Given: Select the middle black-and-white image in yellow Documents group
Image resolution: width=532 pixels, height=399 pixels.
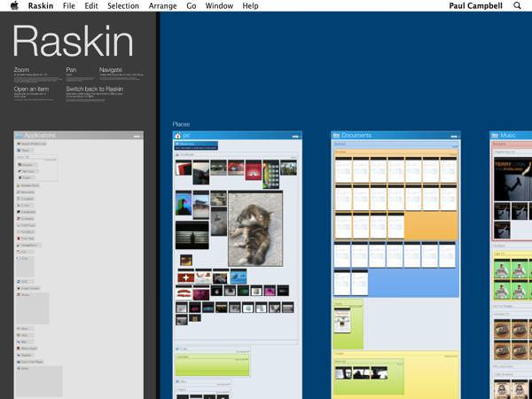Looking at the screenshot, I should coord(362,372).
